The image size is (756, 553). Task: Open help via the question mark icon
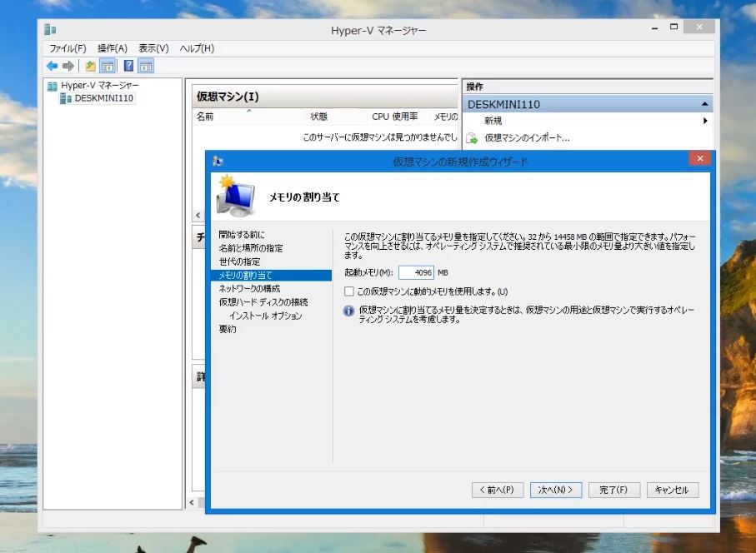pos(129,66)
